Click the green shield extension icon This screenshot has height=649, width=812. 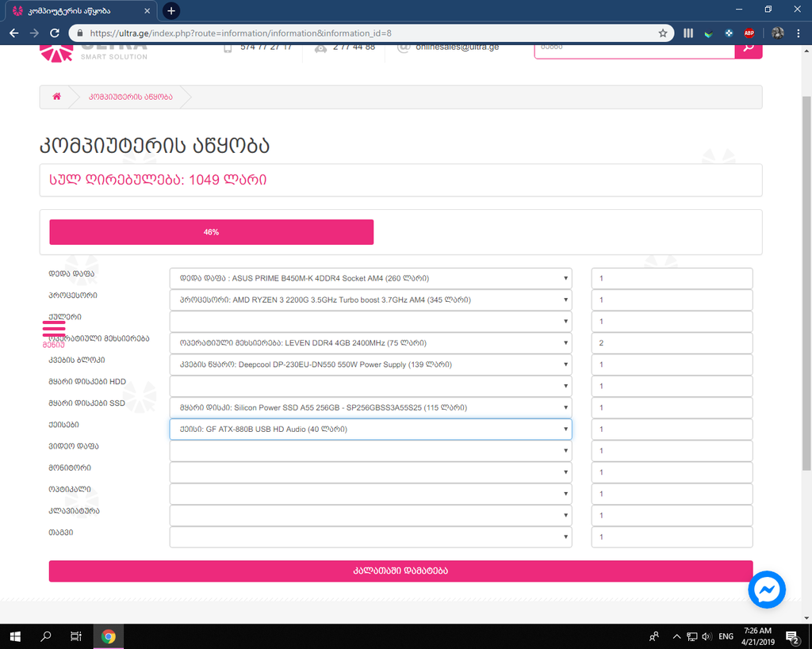coord(708,33)
